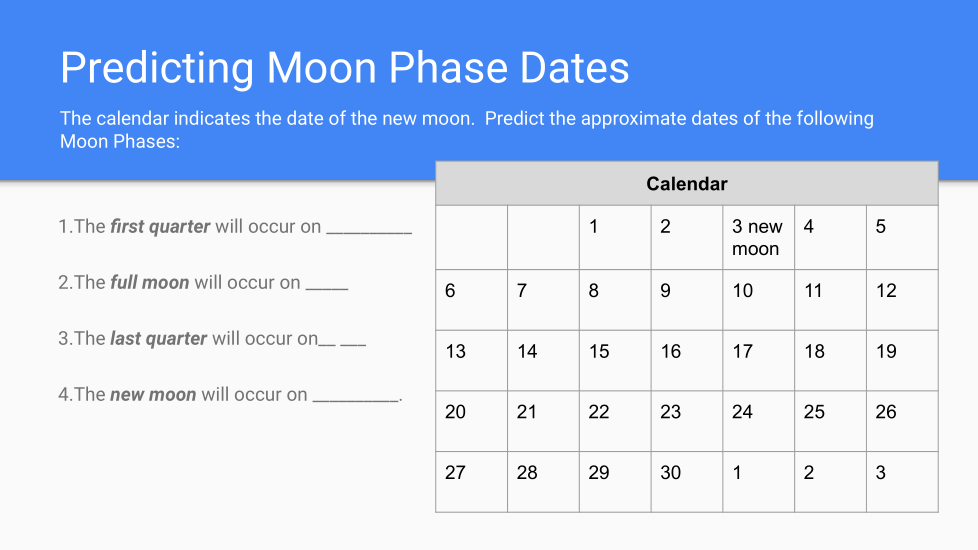Click the blank after 'new moon will occur on'

tap(356, 395)
